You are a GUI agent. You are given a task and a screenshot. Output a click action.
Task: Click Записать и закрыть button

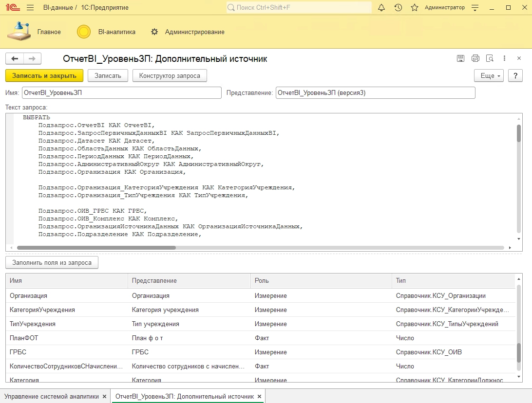click(44, 75)
